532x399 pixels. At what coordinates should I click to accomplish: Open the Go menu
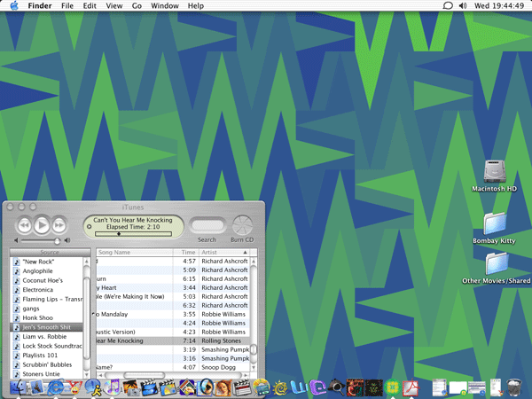137,6
